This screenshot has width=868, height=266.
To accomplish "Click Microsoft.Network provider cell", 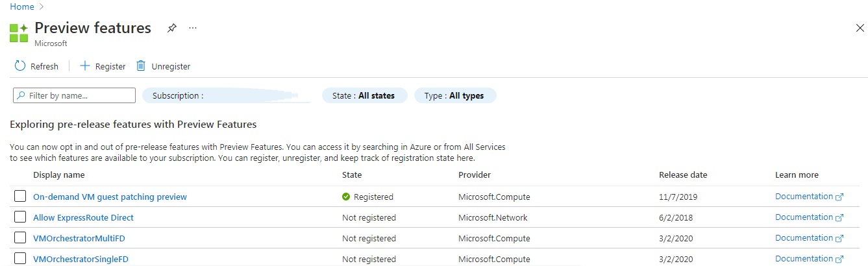I will [x=493, y=217].
